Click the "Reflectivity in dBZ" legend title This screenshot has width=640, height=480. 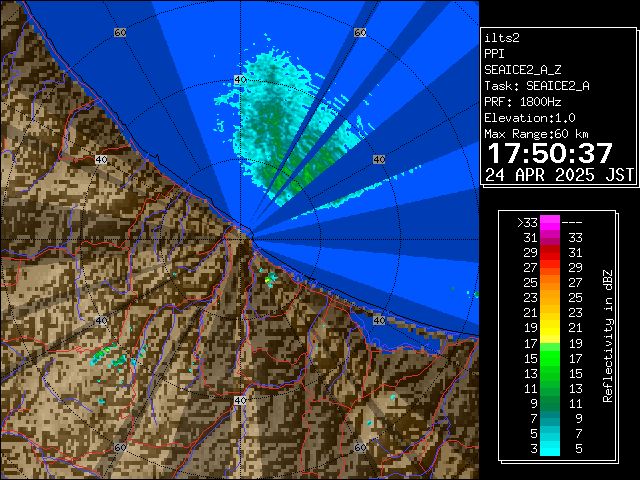coord(608,336)
